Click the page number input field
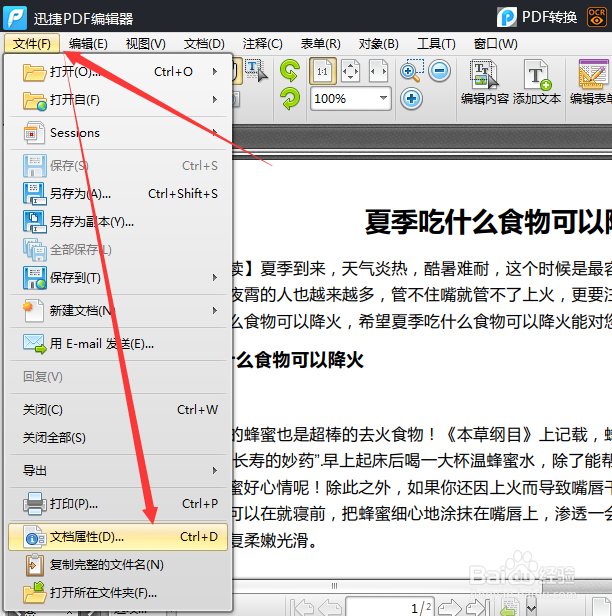 [390, 607]
